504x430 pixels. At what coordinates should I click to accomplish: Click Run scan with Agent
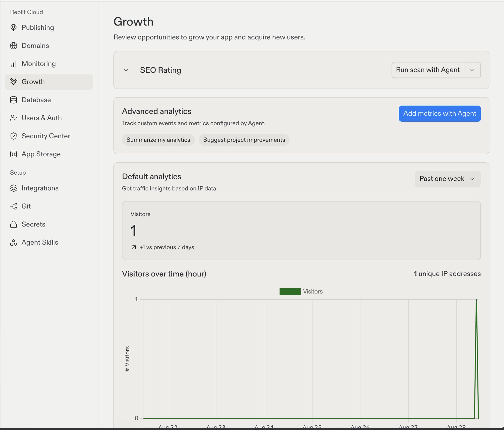click(428, 70)
